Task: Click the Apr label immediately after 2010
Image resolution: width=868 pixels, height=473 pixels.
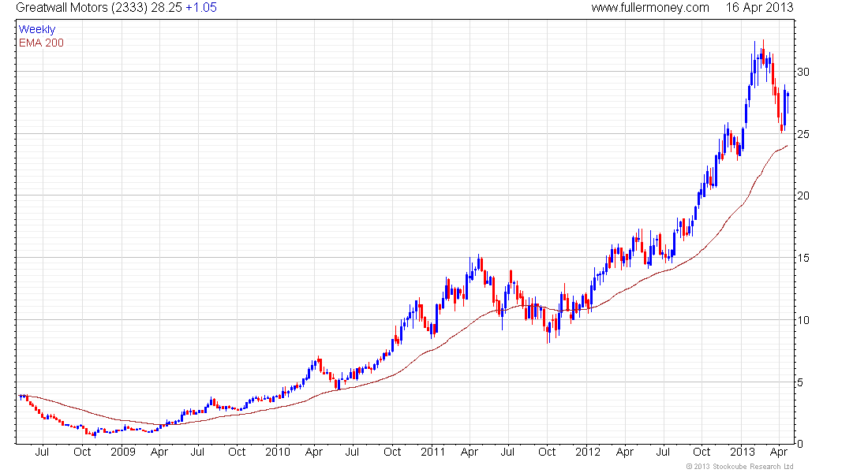Action: pos(314,452)
